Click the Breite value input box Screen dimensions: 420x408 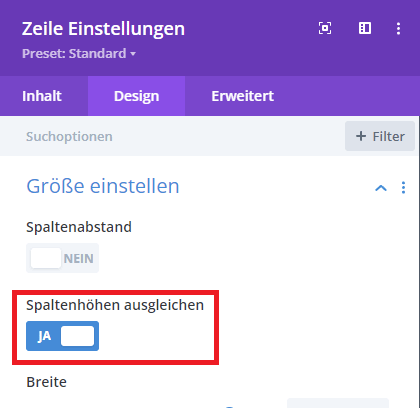point(338,403)
